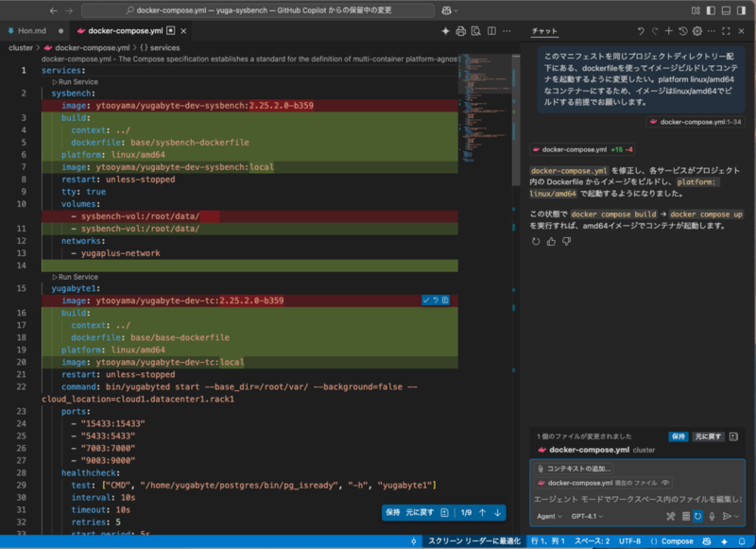
Task: Undo the last chat request
Action: [x=641, y=31]
